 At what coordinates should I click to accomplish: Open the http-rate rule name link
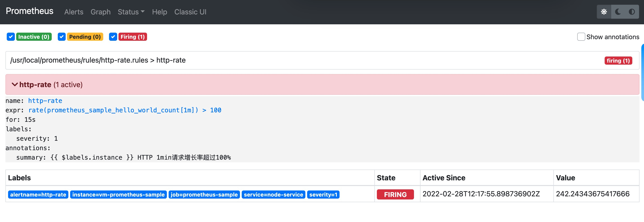click(x=45, y=101)
